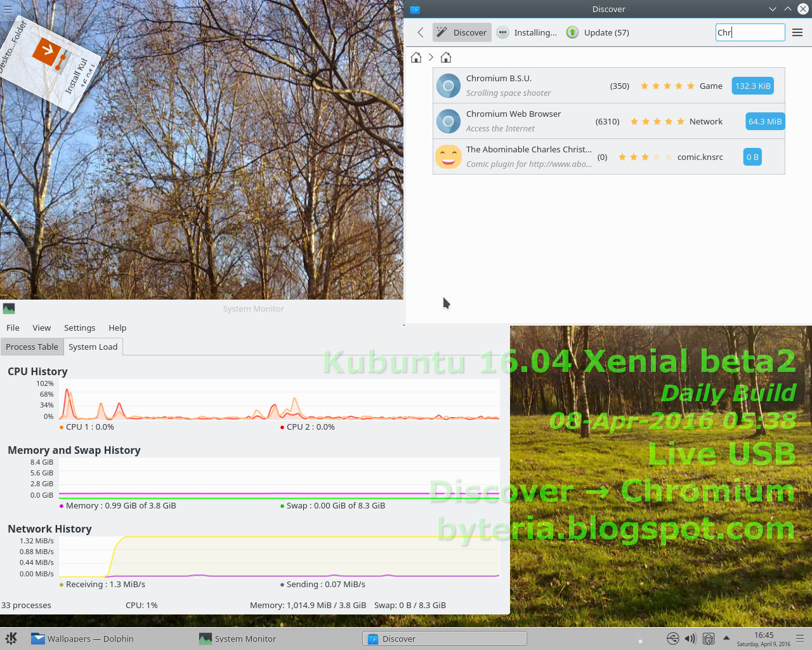This screenshot has height=650, width=812.
Task: Open the Installing... progress view
Action: (527, 32)
